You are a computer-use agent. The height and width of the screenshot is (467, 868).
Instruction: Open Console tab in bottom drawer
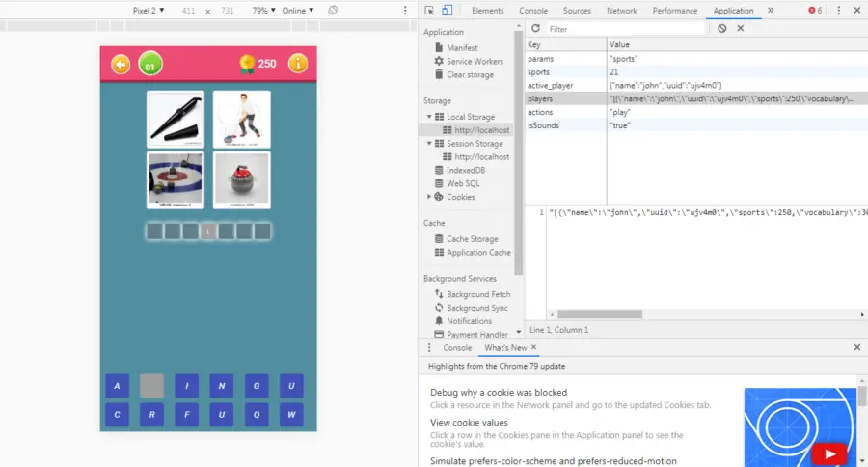click(x=457, y=347)
